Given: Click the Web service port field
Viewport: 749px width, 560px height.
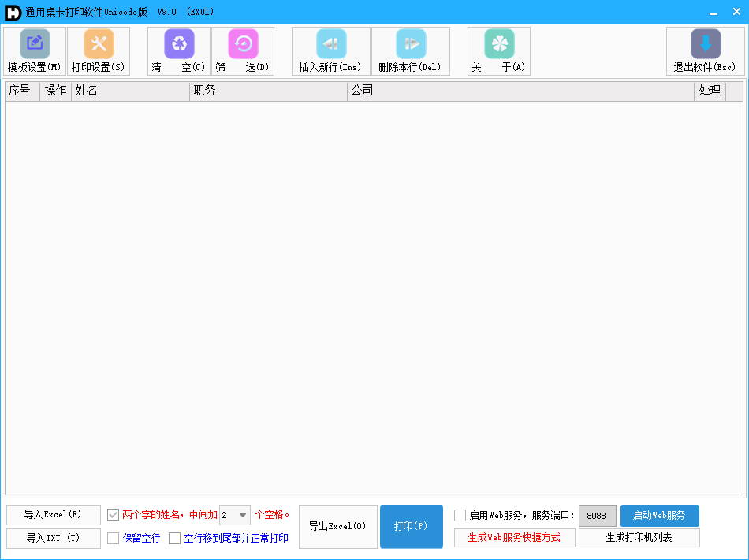Looking at the screenshot, I should click(x=597, y=516).
